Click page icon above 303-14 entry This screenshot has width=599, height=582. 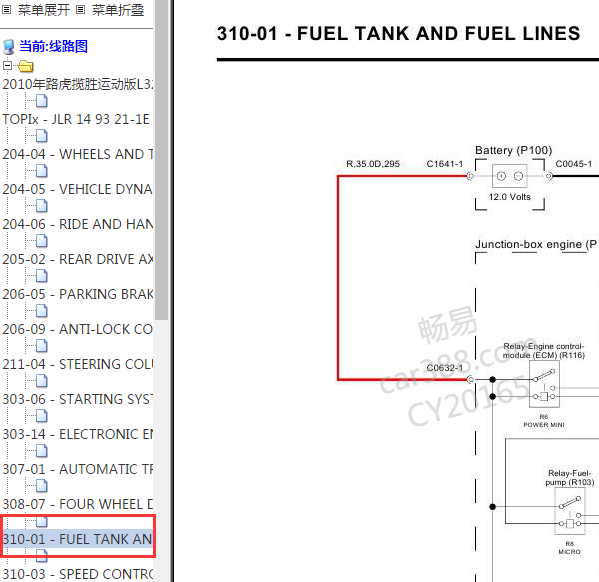pos(42,416)
